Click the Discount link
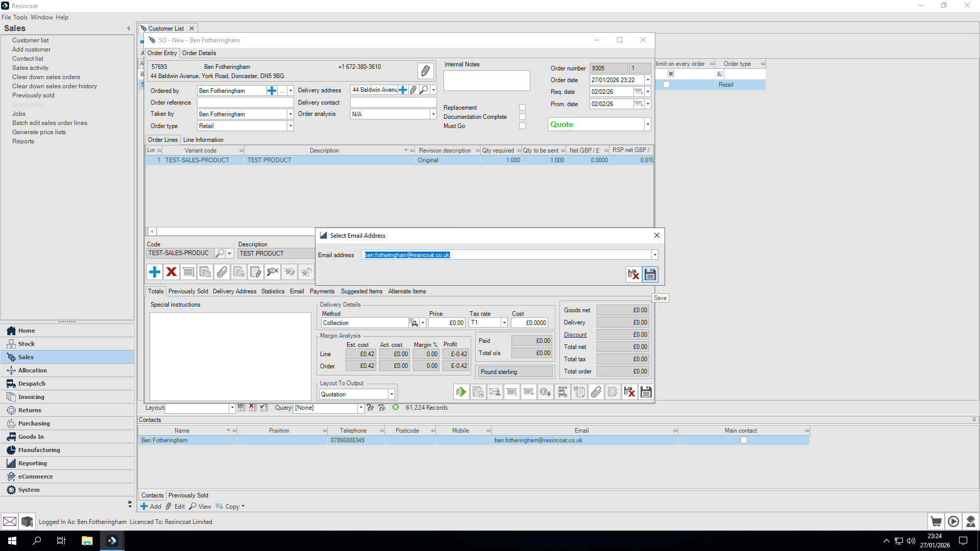 575,335
